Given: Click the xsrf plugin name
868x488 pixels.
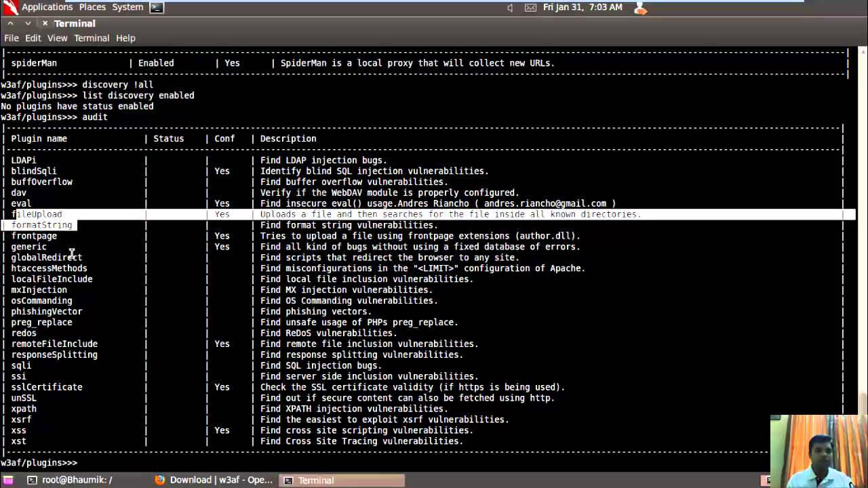Looking at the screenshot, I should click(x=21, y=420).
